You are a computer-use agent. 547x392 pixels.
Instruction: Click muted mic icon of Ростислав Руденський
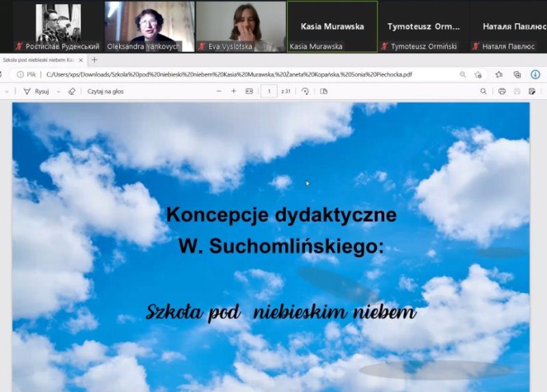tap(20, 46)
